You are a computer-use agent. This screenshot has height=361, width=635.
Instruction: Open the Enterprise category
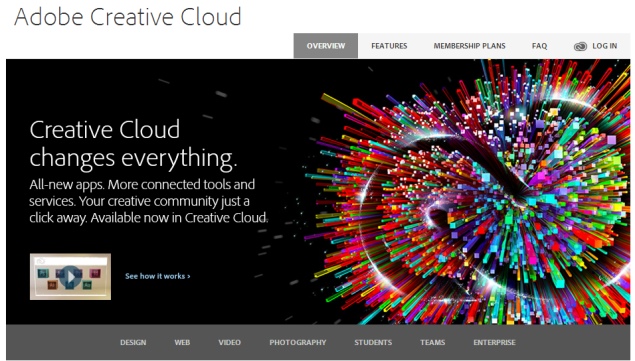pyautogui.click(x=494, y=342)
